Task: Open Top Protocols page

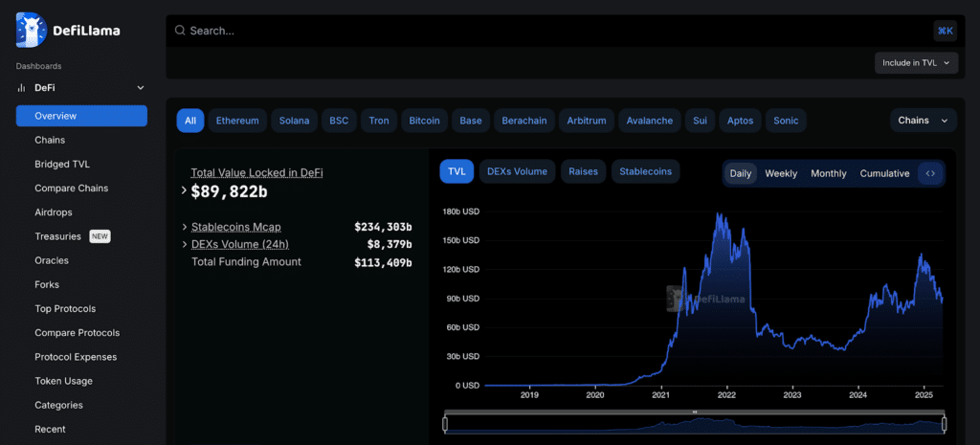Action: (x=65, y=309)
